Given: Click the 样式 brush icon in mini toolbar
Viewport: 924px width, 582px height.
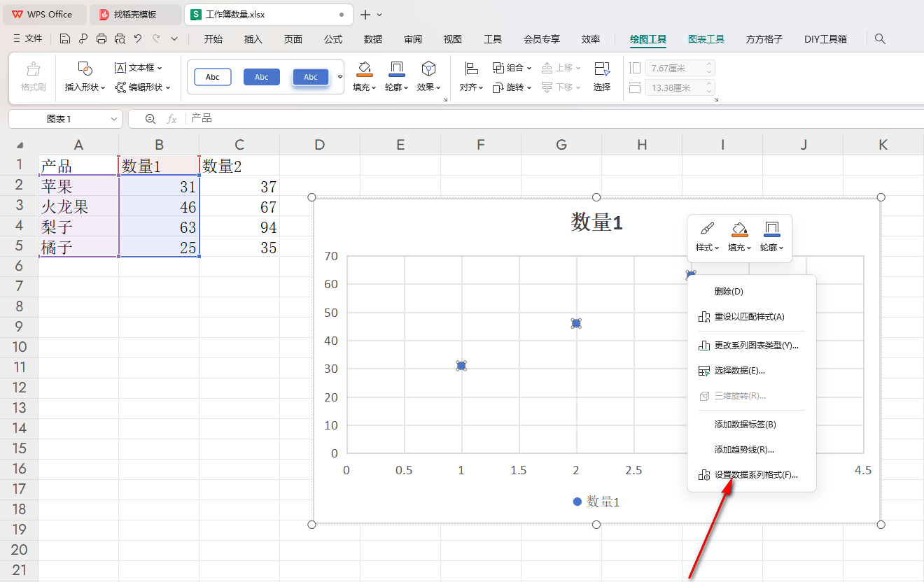Looking at the screenshot, I should (707, 229).
